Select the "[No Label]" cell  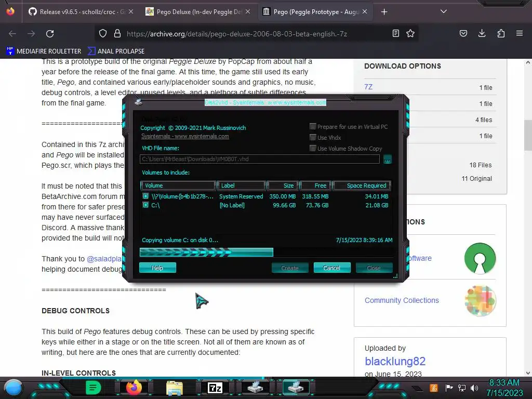point(232,205)
